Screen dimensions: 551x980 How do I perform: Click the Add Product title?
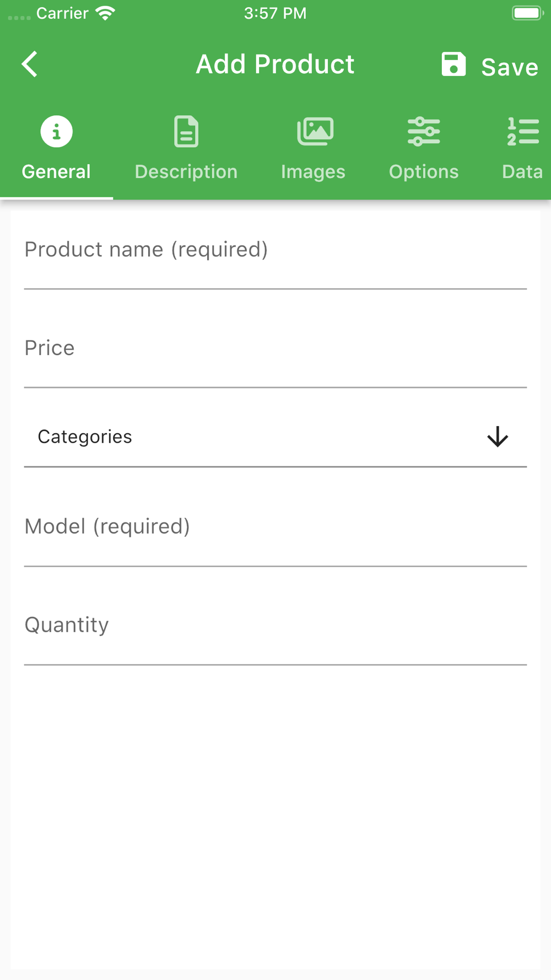tap(275, 64)
